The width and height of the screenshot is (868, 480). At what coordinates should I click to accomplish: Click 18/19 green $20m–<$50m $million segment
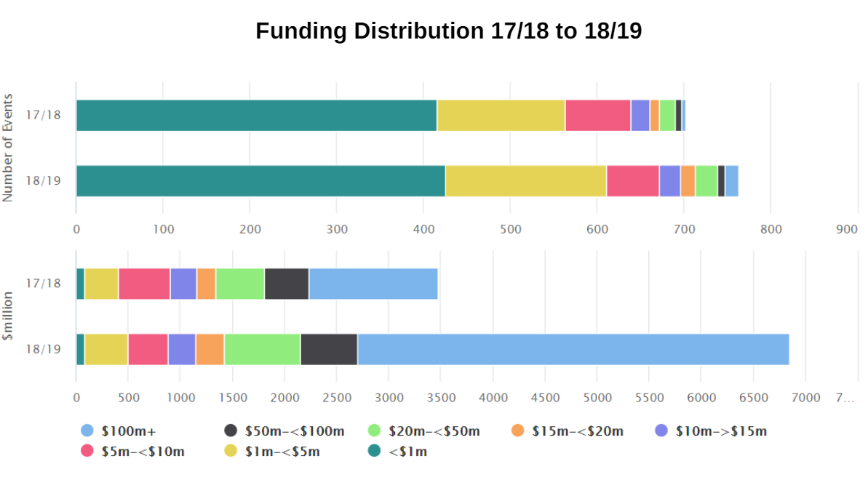(x=262, y=350)
